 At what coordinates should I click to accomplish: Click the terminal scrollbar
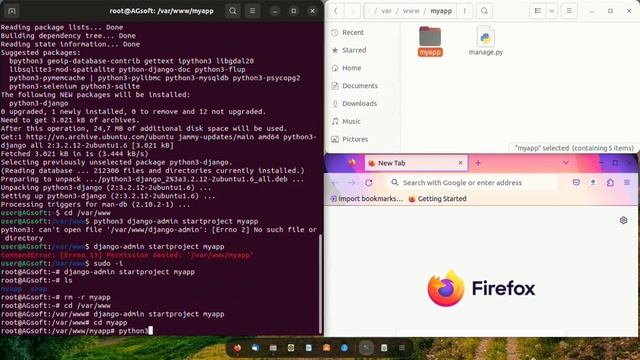(320, 284)
